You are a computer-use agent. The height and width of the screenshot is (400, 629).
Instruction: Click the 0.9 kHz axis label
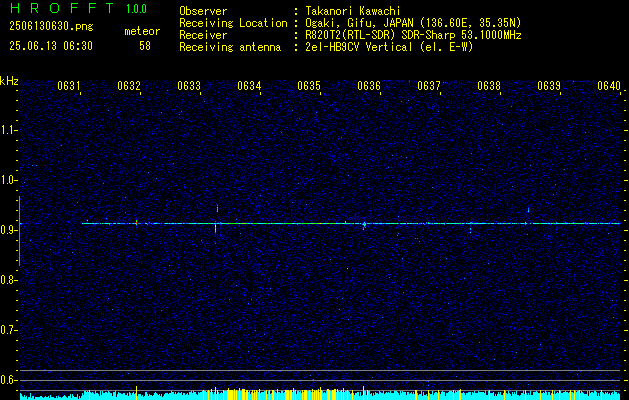(8, 230)
